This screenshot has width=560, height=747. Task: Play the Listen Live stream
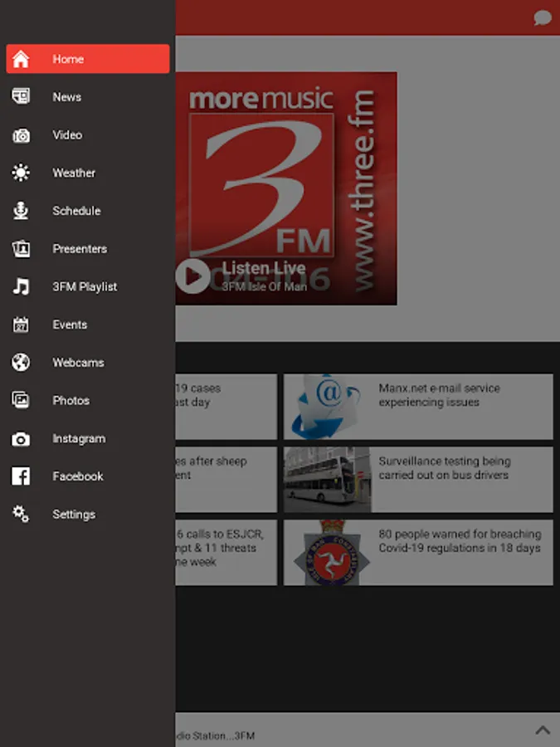pos(192,276)
